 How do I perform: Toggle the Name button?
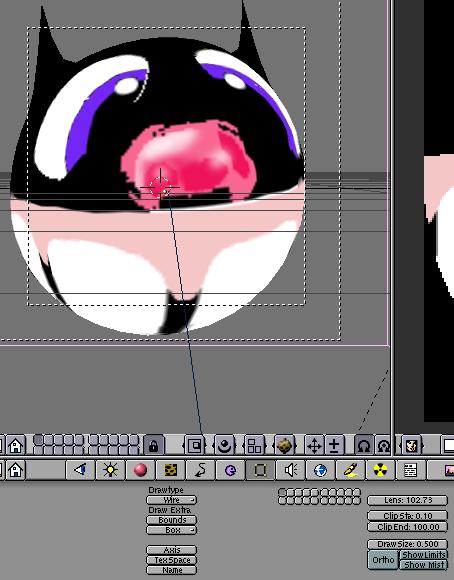(x=172, y=570)
